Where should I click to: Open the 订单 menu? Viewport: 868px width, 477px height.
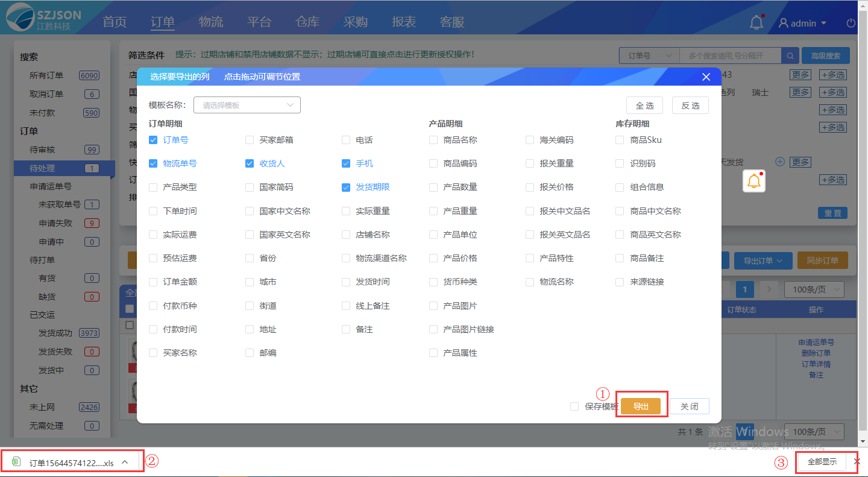163,22
